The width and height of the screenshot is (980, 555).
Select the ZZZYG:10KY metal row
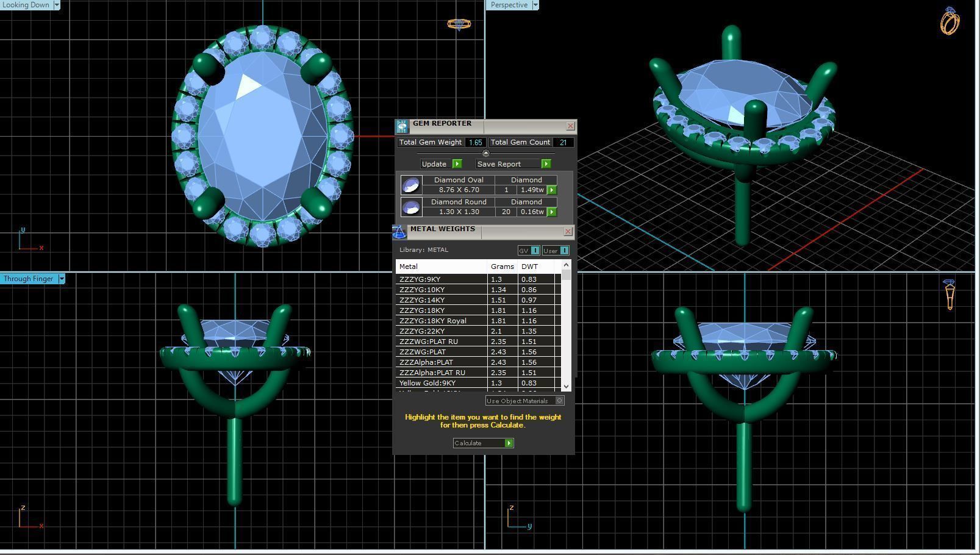(x=478, y=290)
